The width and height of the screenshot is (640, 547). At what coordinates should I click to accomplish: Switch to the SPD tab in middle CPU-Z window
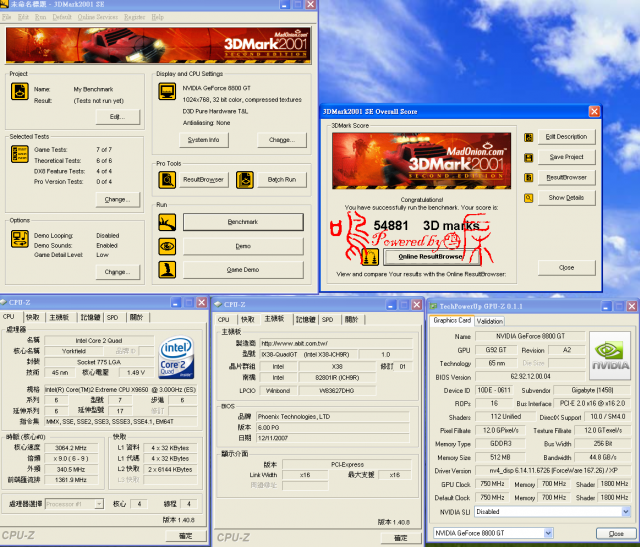[327, 320]
